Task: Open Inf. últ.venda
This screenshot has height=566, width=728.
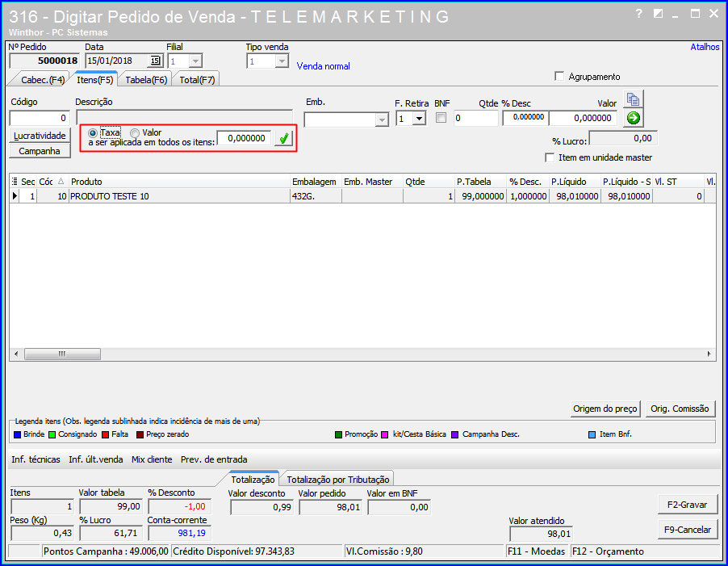Action: [96, 459]
